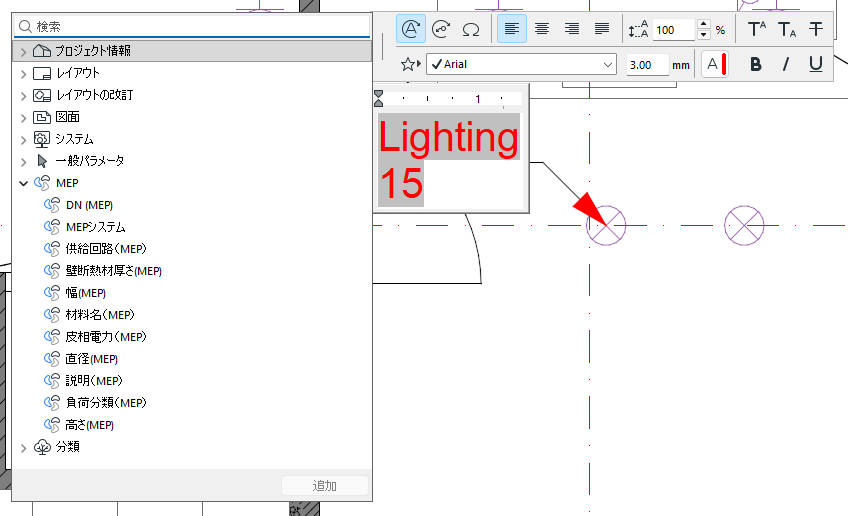
Task: Click the search field in autotext panel
Action: tap(192, 27)
